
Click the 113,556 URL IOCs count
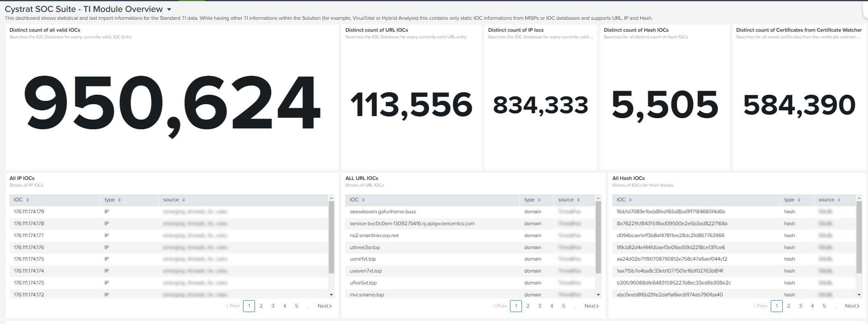coord(411,105)
